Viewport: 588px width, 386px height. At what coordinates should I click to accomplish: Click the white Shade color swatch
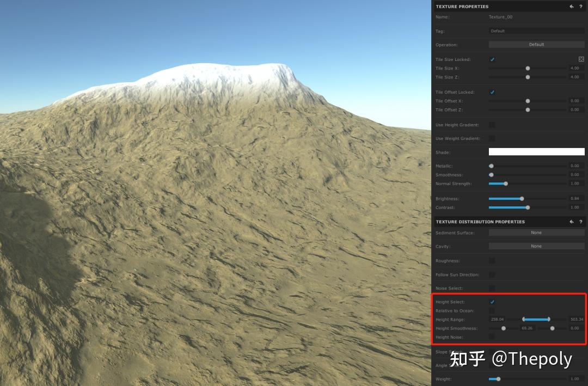pos(536,151)
